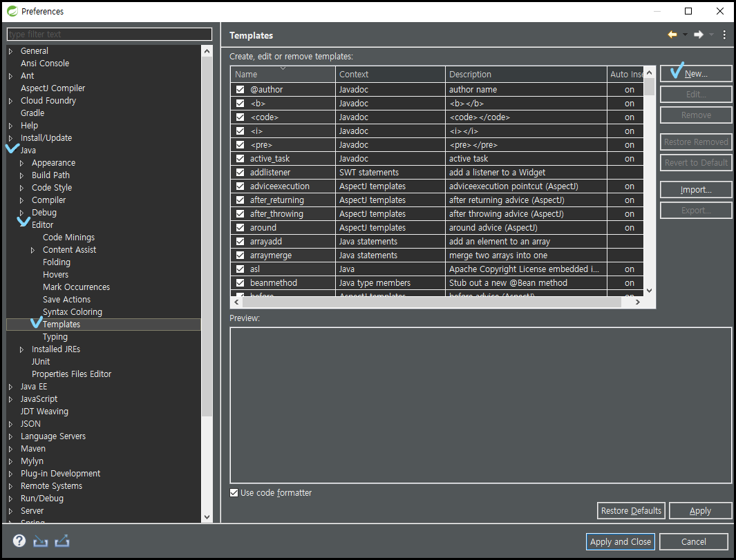This screenshot has height=560, width=736.
Task: Expand the Maven tree node
Action: pos(11,449)
